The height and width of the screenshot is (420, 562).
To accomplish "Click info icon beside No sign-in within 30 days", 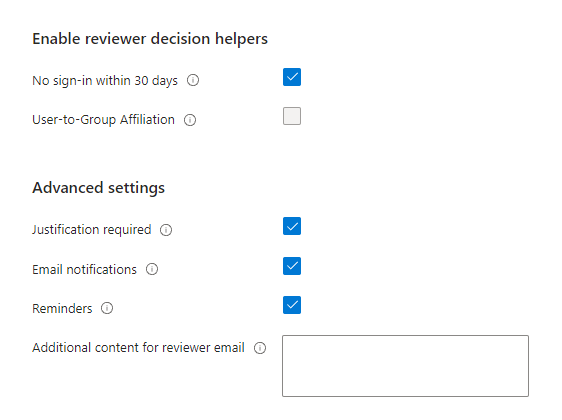I will [193, 80].
